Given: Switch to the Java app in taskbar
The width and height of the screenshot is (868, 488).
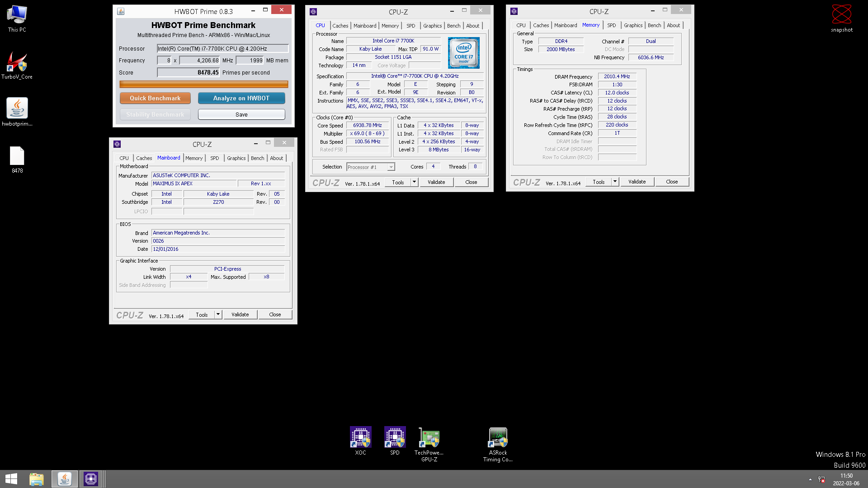Looking at the screenshot, I should point(64,479).
